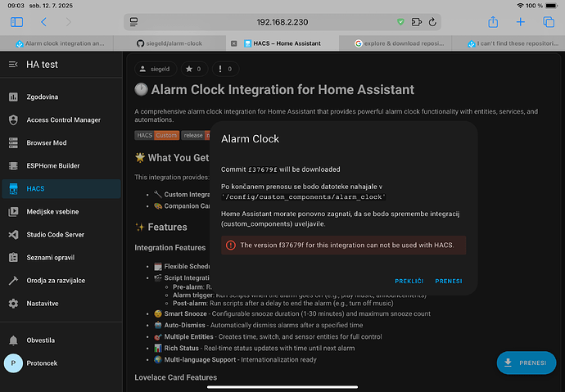Viewport: 565px width, 392px height.
Task: Reload the page with refresh icon
Action: pyautogui.click(x=432, y=22)
